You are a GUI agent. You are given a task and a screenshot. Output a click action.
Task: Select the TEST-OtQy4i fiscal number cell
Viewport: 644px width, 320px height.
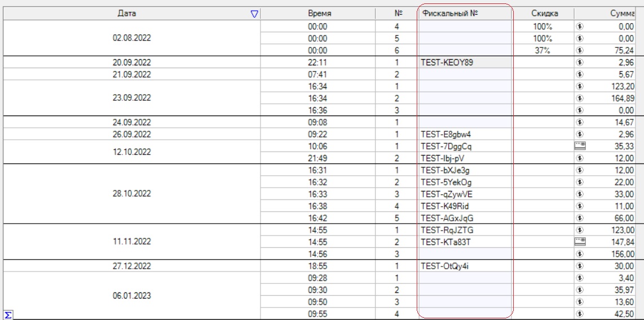click(465, 265)
